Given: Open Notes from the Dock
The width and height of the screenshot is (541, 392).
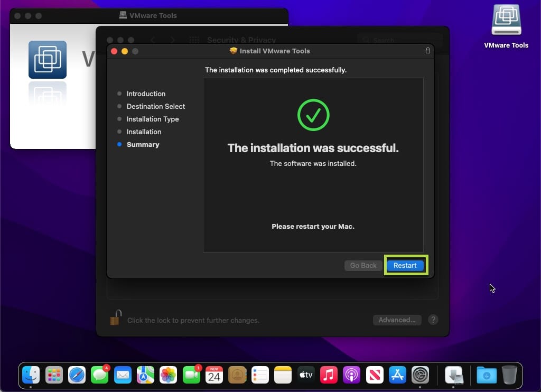Looking at the screenshot, I should pyautogui.click(x=283, y=375).
